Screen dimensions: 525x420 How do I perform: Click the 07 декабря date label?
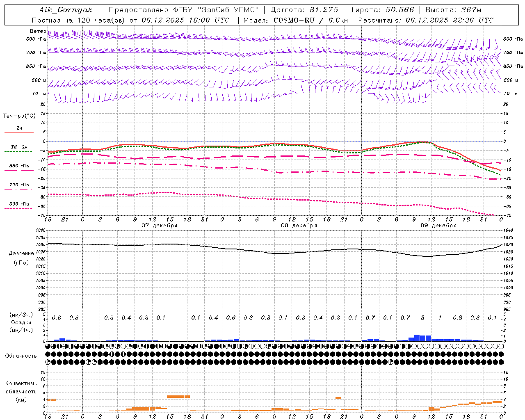click(x=160, y=226)
